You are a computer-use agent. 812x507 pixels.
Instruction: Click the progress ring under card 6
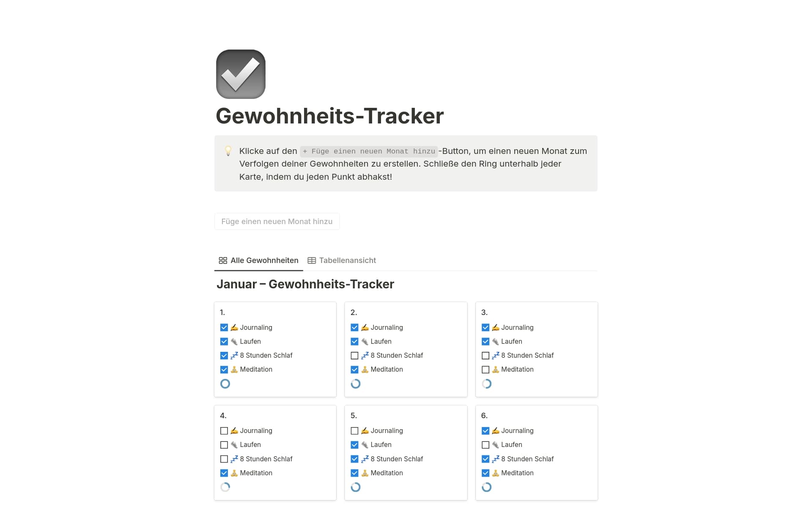pos(486,487)
